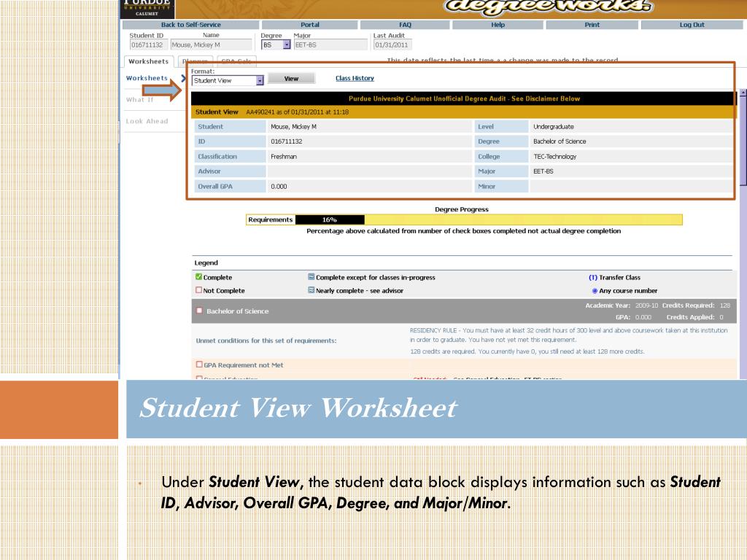Image resolution: width=747 pixels, height=560 pixels.
Task: Click the Print button
Action: click(x=592, y=25)
